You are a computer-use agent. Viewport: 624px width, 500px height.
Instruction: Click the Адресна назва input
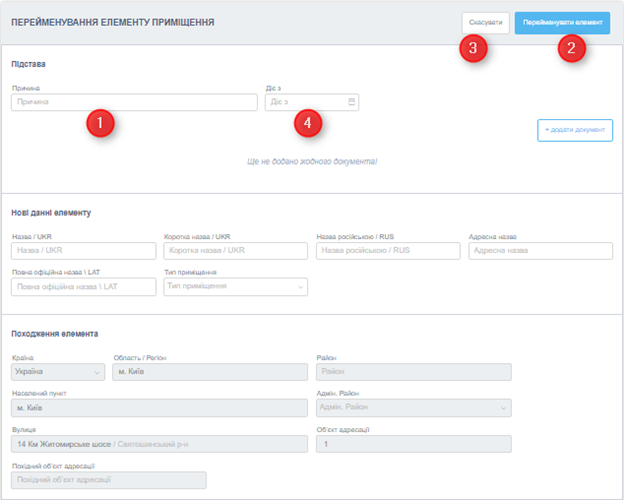[540, 250]
